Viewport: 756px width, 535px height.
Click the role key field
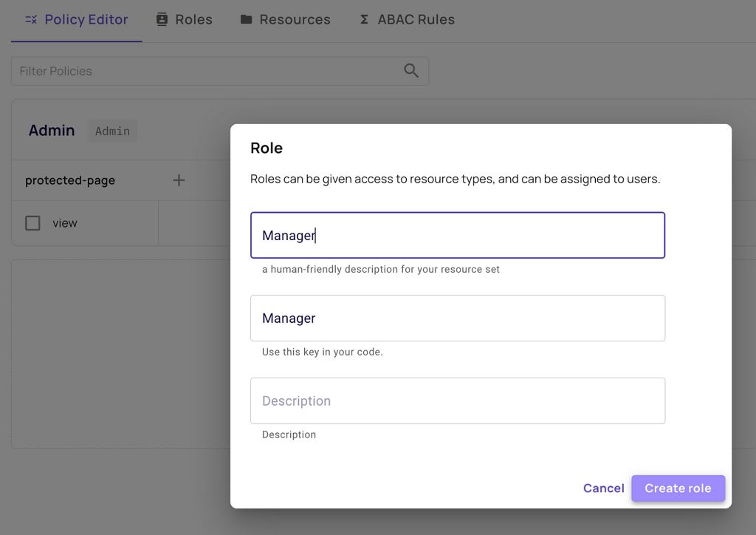(458, 318)
